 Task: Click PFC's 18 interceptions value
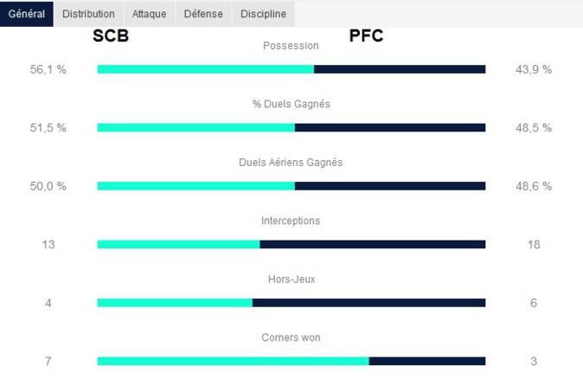click(534, 245)
